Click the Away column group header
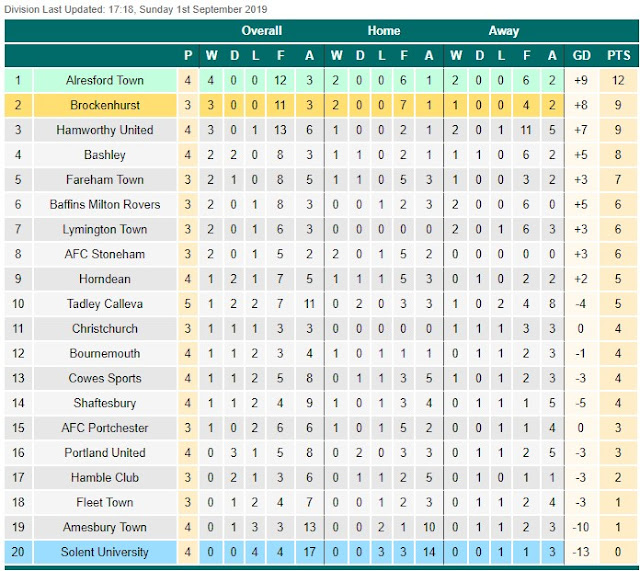Viewport: 640px width, 571px height. tap(503, 31)
